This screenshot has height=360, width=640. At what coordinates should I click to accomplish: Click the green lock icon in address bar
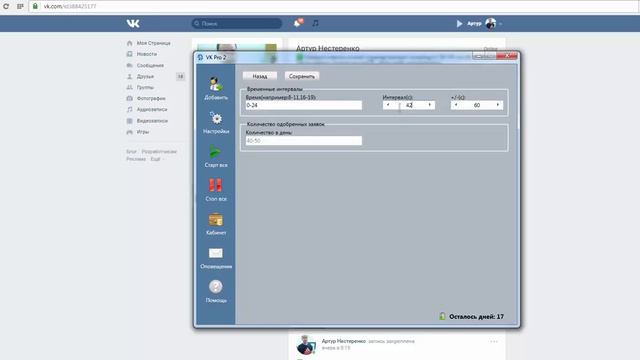pyautogui.click(x=36, y=6)
